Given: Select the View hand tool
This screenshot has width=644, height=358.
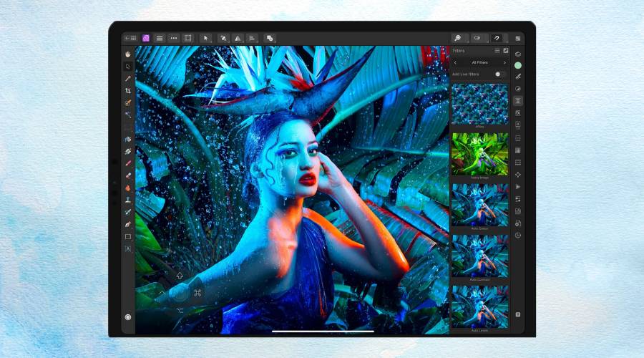Looking at the screenshot, I should 128,54.
